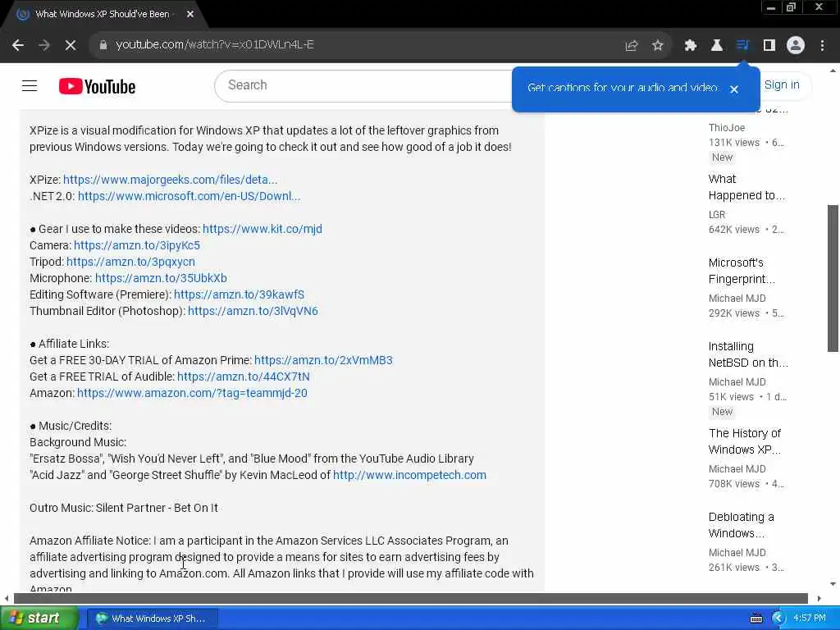Open the Extensions puzzle icon
This screenshot has width=840, height=630.
[690, 46]
